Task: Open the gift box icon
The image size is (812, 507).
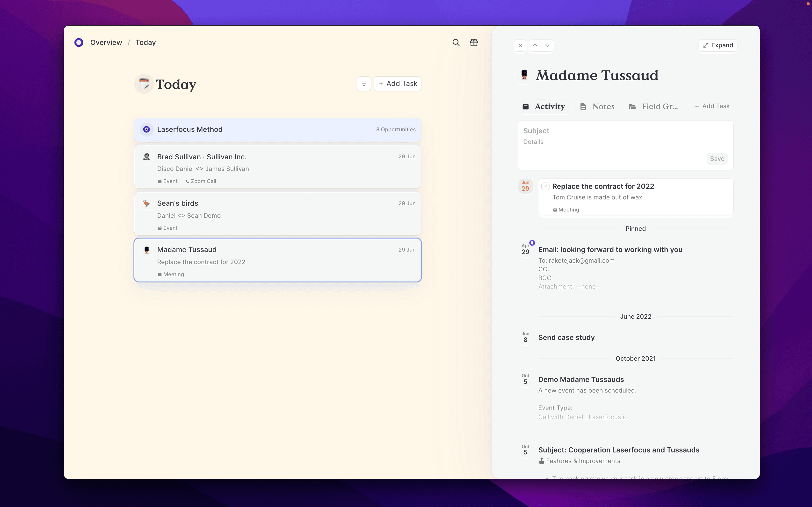Action: 473,42
